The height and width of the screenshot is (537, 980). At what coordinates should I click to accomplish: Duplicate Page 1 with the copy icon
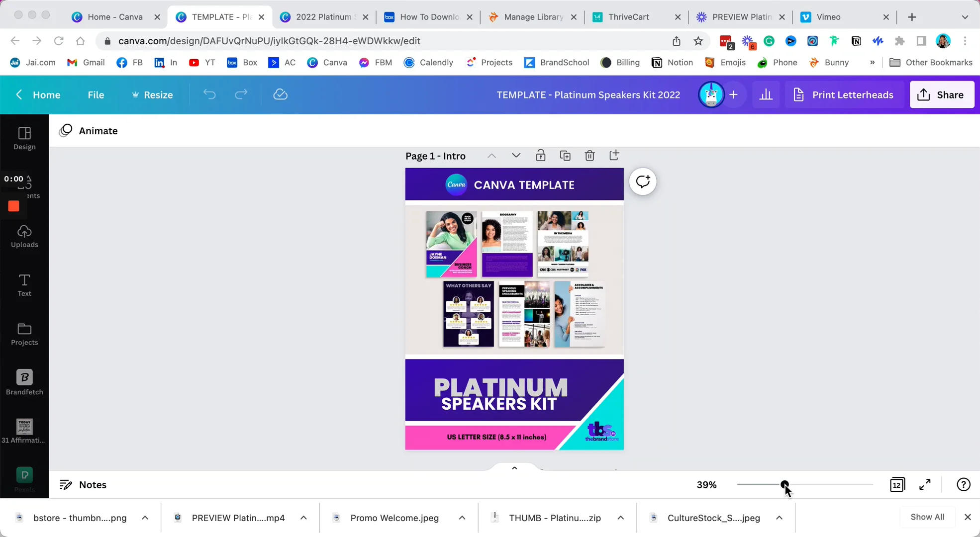click(x=565, y=155)
